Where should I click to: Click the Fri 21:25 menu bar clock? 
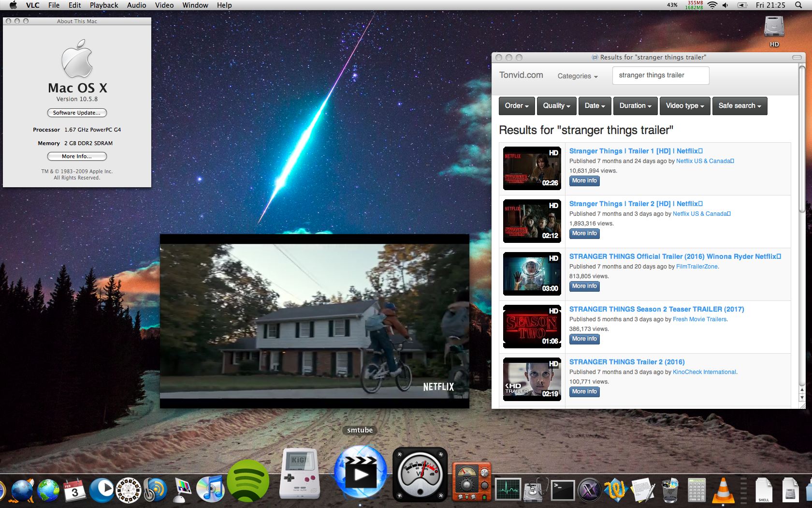click(770, 5)
